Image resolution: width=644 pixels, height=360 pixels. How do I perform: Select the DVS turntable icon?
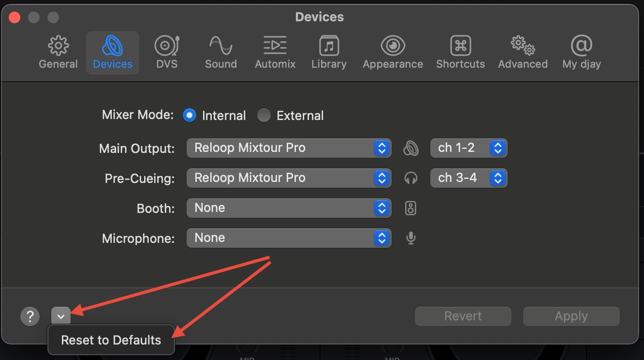click(x=167, y=46)
